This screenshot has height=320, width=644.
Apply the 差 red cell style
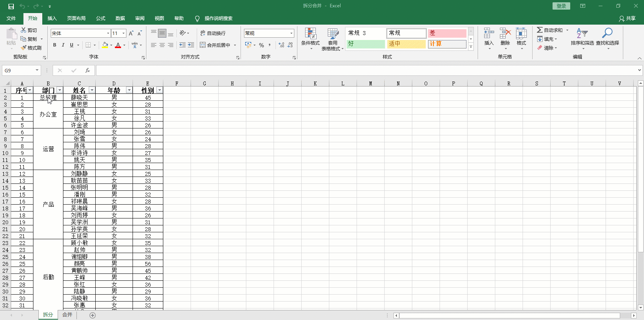(x=447, y=33)
